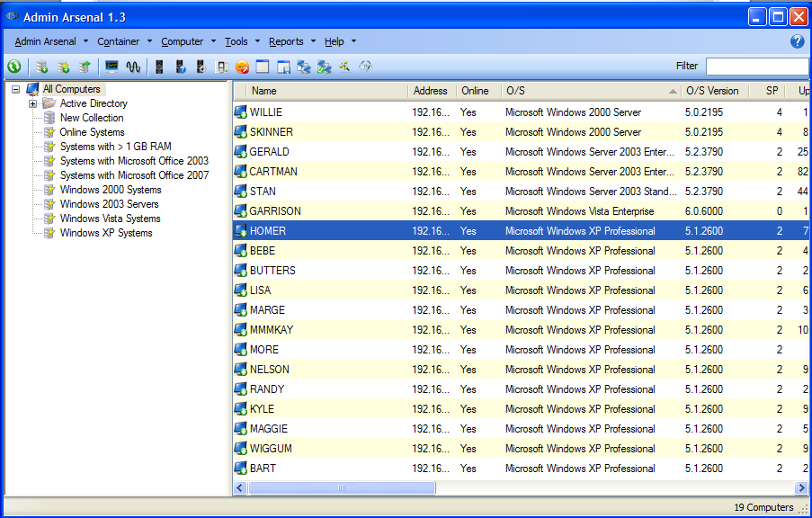The image size is (812, 518).
Task: Select the BUTTERS computer row
Action: point(521,271)
